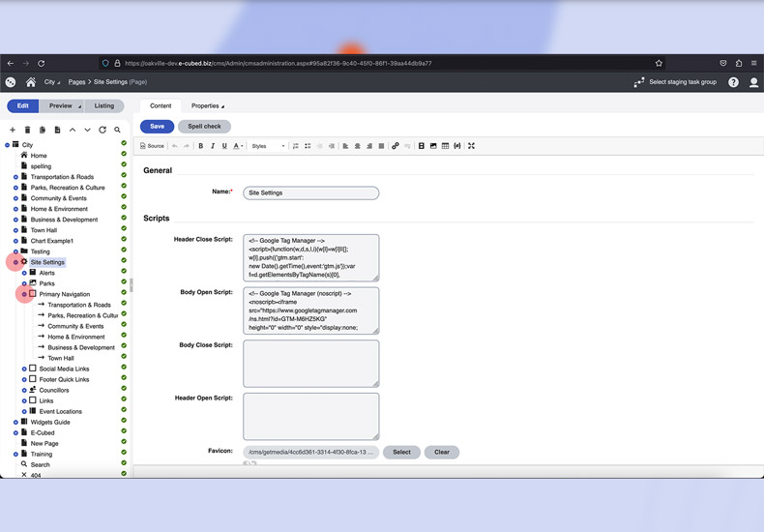Click the refresh content tree icon
The width and height of the screenshot is (764, 532).
(103, 130)
